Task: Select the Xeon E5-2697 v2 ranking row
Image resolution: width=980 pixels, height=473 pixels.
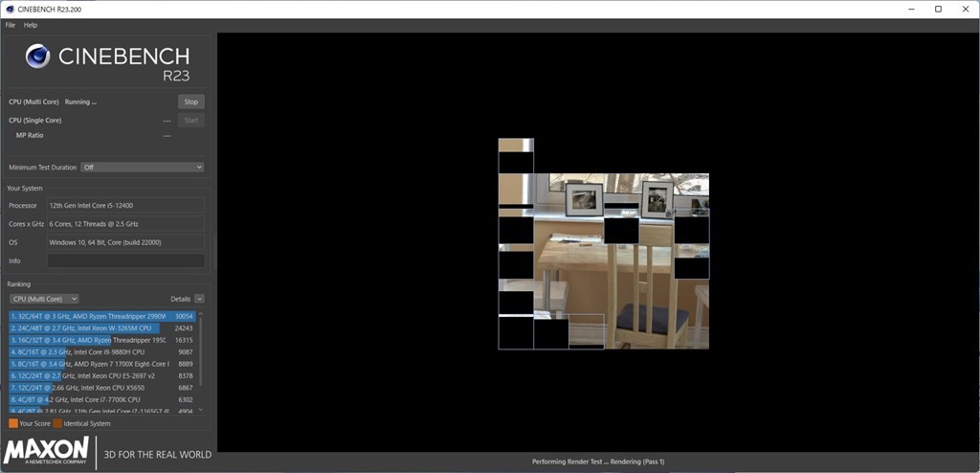Action: tap(101, 375)
